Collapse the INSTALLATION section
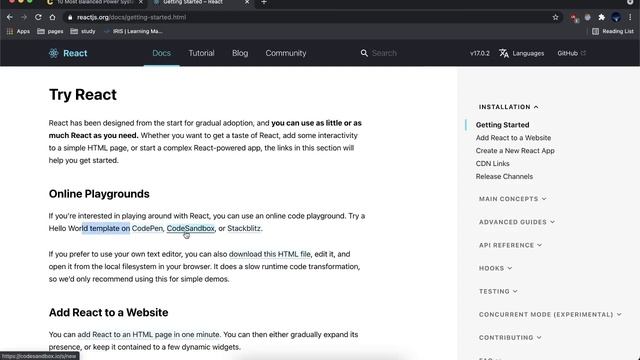Screen dimensions: 640x360 click(509, 107)
